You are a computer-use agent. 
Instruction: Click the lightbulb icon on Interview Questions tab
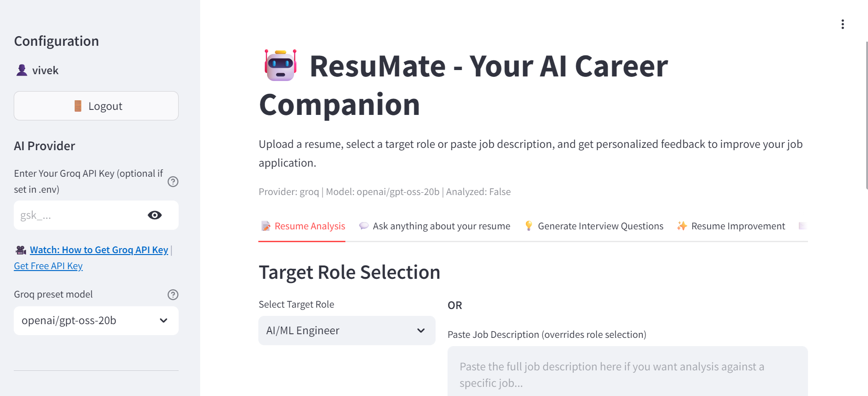[x=529, y=226]
